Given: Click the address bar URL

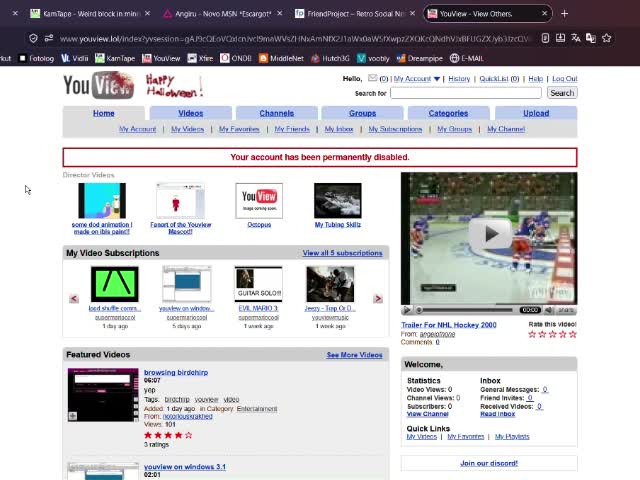Looking at the screenshot, I should click(x=294, y=39).
